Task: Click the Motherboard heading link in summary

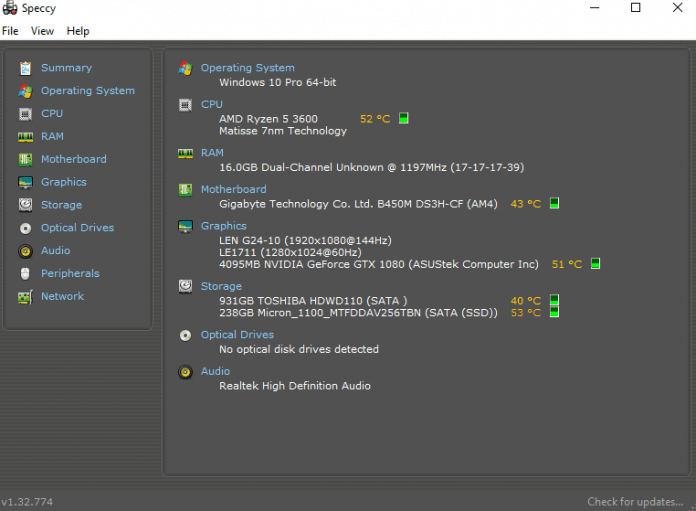Action: tap(233, 190)
